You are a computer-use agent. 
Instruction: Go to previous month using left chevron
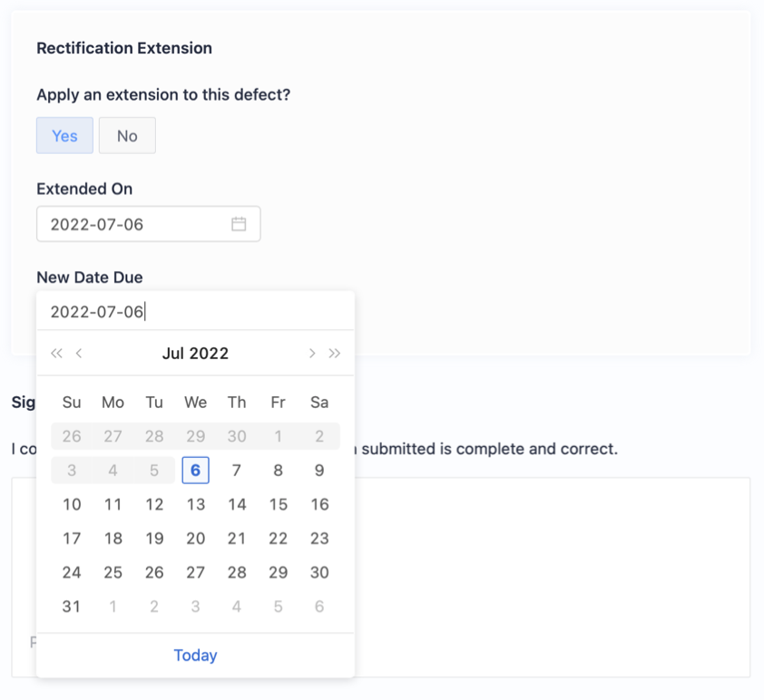pyautogui.click(x=79, y=354)
